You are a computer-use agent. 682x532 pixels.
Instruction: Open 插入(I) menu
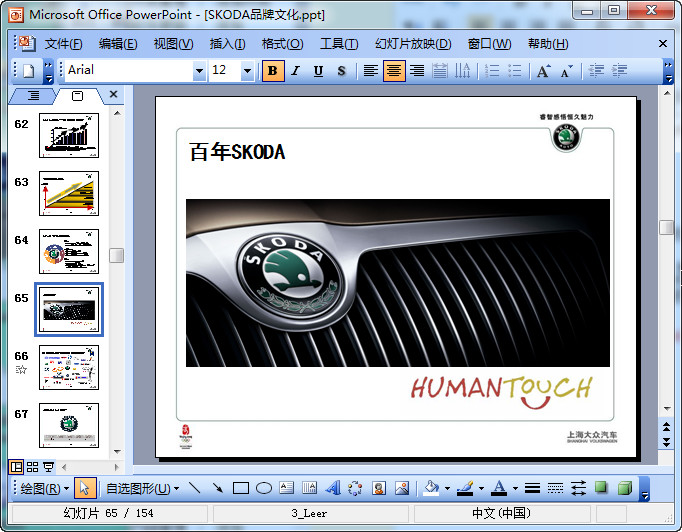click(227, 44)
